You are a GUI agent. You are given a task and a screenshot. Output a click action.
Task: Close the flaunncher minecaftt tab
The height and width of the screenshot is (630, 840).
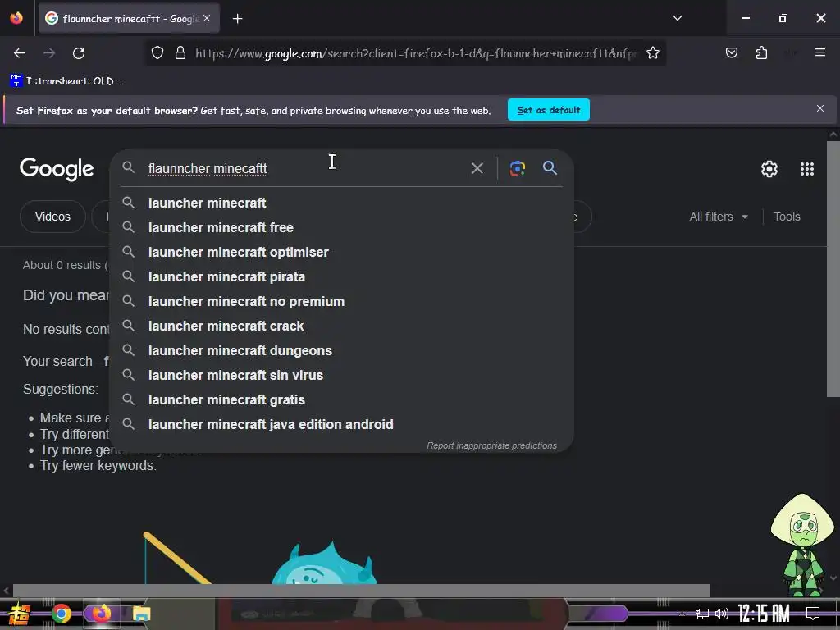tap(207, 18)
